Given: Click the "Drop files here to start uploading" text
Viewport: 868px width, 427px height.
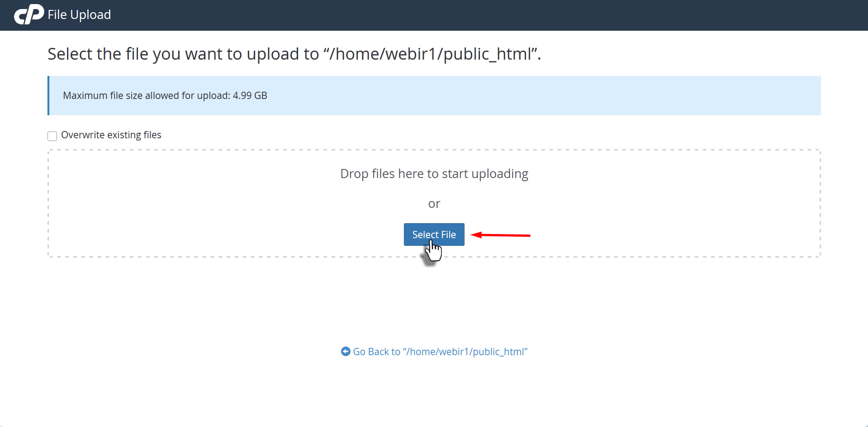Looking at the screenshot, I should tap(434, 174).
